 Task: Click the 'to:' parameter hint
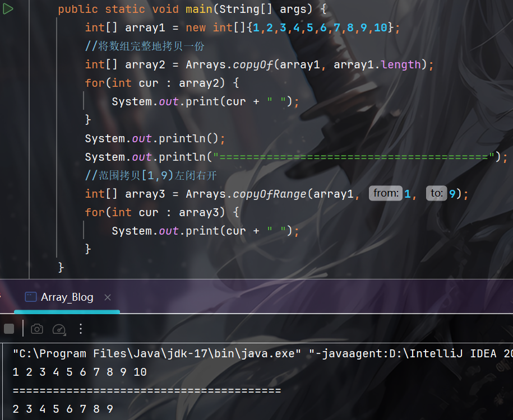436,193
